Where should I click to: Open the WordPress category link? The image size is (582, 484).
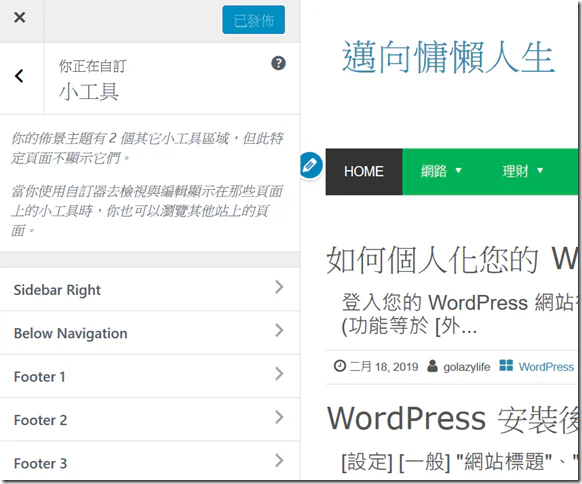[546, 367]
